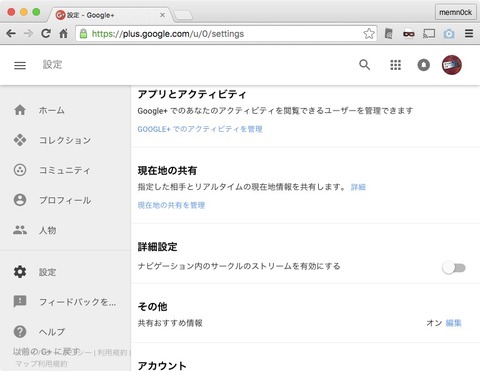Click the screenshot camera extension icon
480x371 pixels.
pos(449,34)
